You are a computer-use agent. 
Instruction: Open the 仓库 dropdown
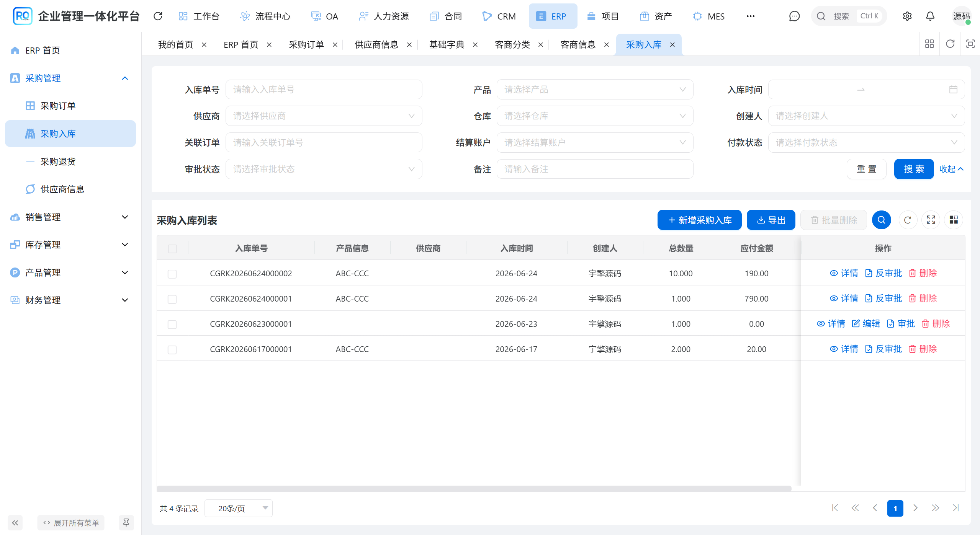coord(595,116)
